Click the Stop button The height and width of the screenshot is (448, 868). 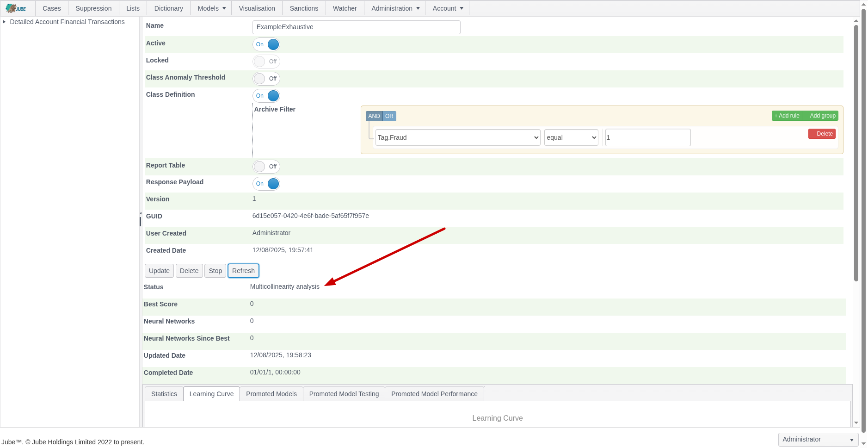pos(215,271)
